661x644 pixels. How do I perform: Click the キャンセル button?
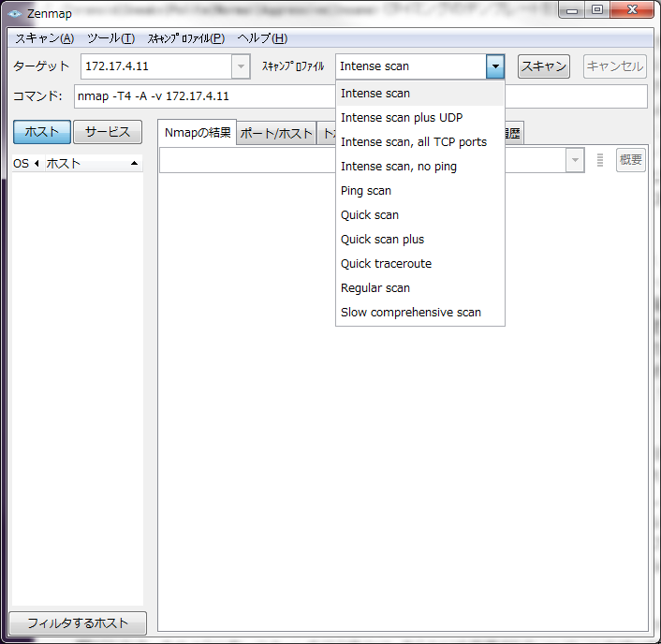615,66
